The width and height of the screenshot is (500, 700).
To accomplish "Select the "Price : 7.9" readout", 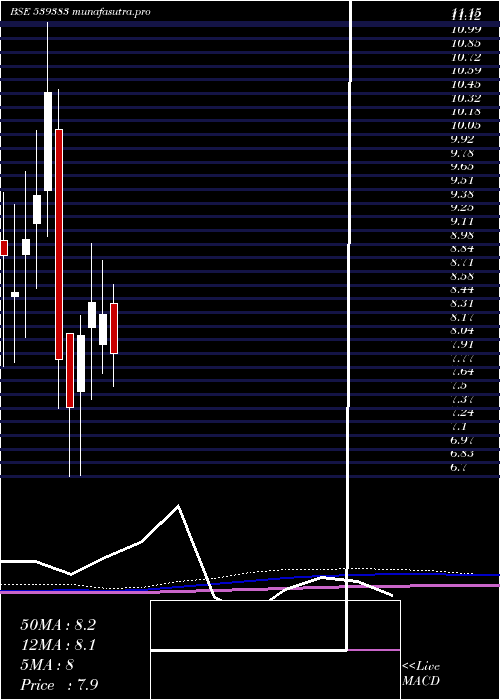I will click(59, 685).
